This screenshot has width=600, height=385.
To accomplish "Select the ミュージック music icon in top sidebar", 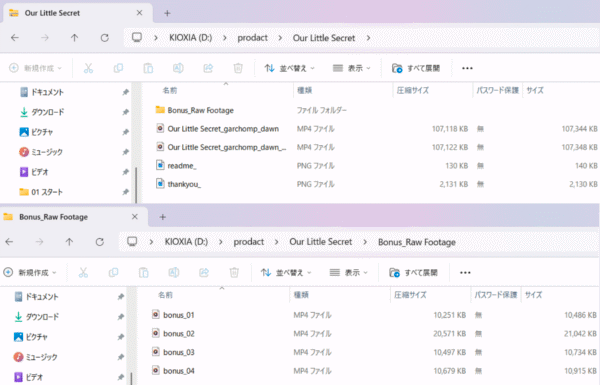I will (x=24, y=152).
